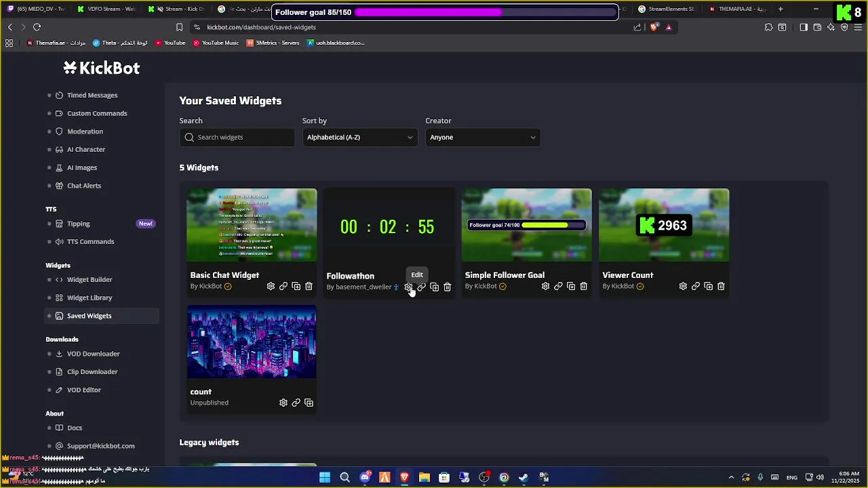
Task: Open Clip Downloader
Action: pyautogui.click(x=92, y=371)
